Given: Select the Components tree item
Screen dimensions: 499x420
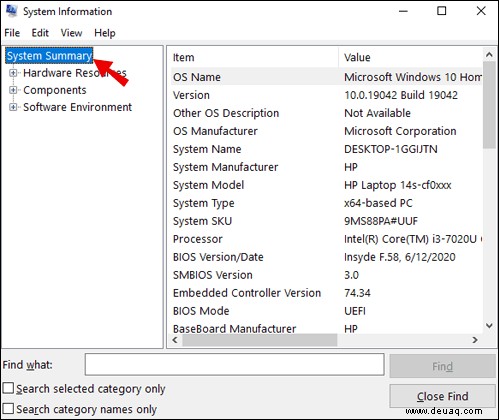Looking at the screenshot, I should click(x=55, y=90).
